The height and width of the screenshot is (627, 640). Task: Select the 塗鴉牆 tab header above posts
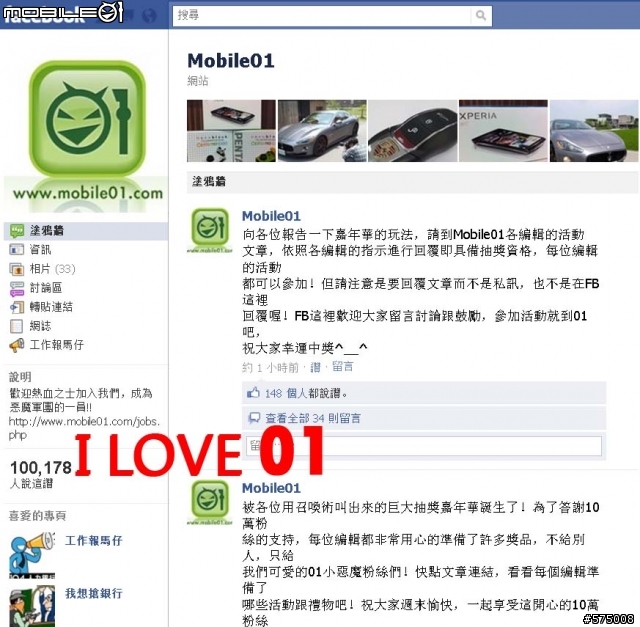[209, 181]
